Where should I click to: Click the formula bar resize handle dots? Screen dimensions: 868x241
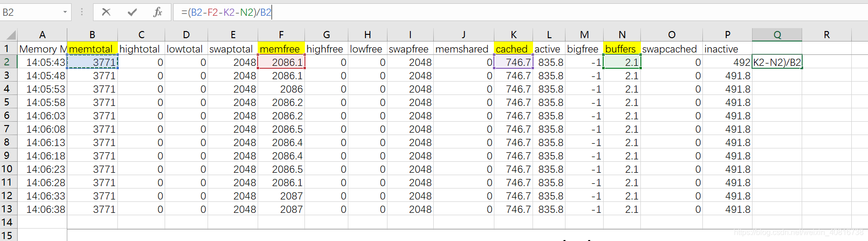[x=82, y=12]
